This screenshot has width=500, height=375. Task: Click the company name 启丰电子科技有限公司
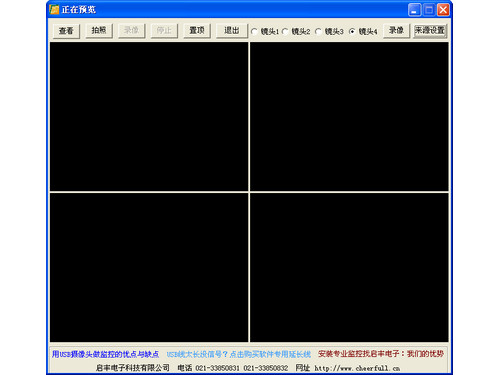133,368
